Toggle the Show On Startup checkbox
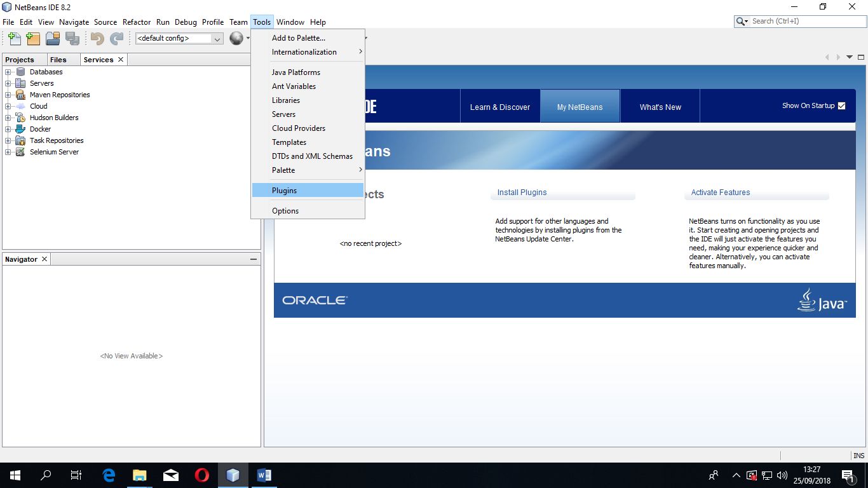 842,106
